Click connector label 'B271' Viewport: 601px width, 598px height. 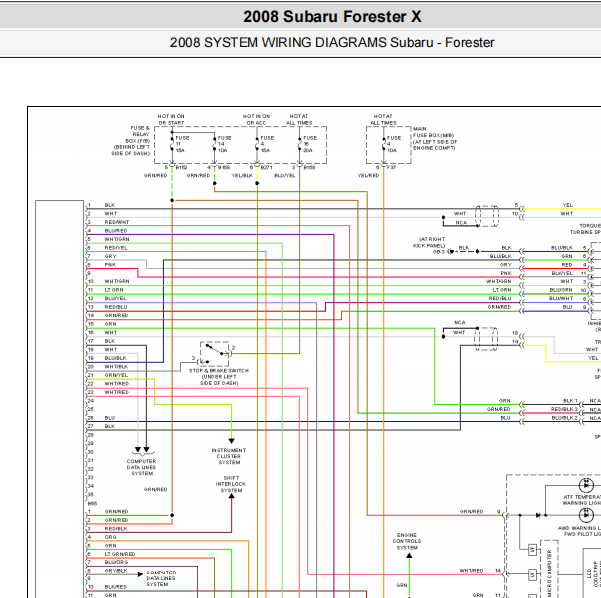click(266, 168)
